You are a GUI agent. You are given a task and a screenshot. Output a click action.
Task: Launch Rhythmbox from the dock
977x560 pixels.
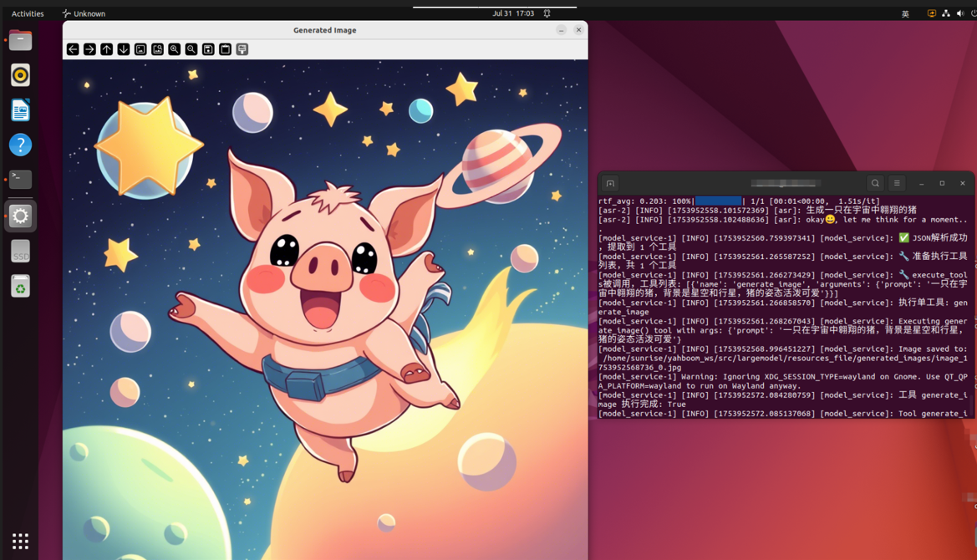[x=21, y=75]
